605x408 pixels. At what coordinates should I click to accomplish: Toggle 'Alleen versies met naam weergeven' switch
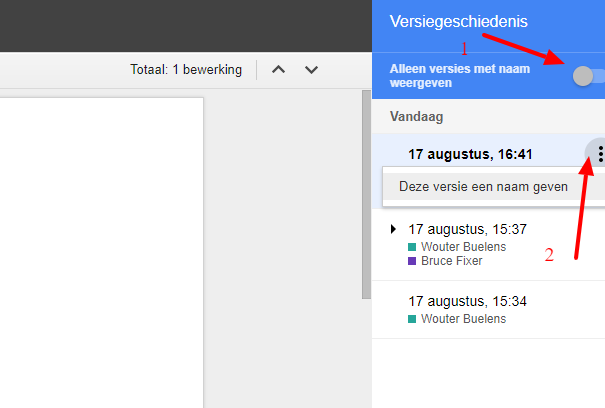(x=588, y=76)
